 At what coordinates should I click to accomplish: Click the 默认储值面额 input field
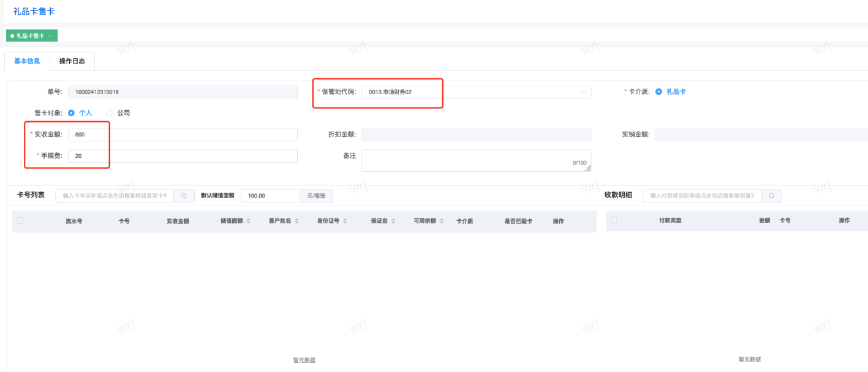270,196
